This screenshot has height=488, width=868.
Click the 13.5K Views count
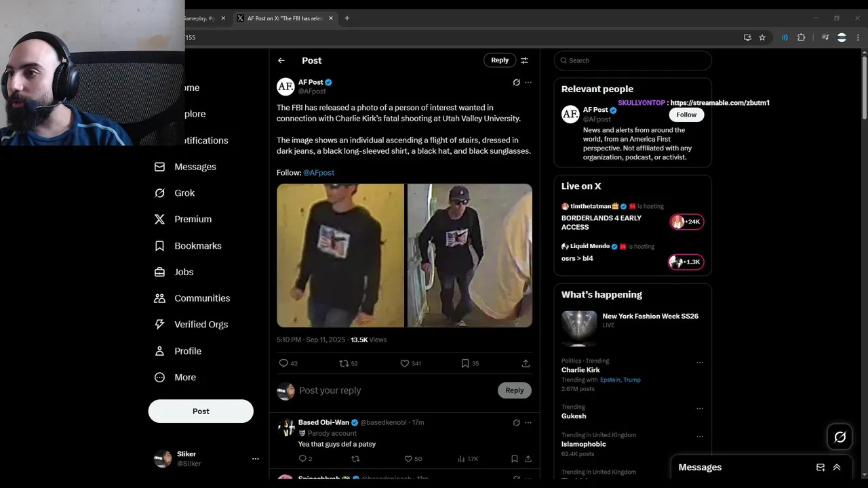click(x=368, y=340)
